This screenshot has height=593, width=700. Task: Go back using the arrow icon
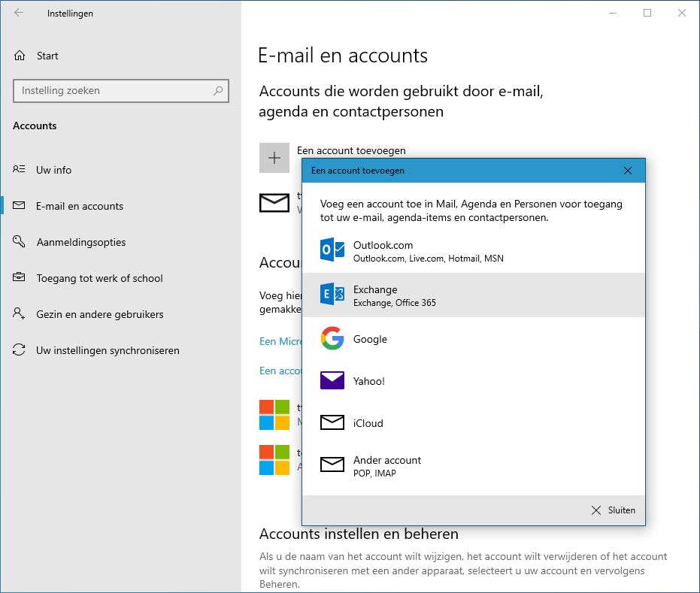point(19,13)
